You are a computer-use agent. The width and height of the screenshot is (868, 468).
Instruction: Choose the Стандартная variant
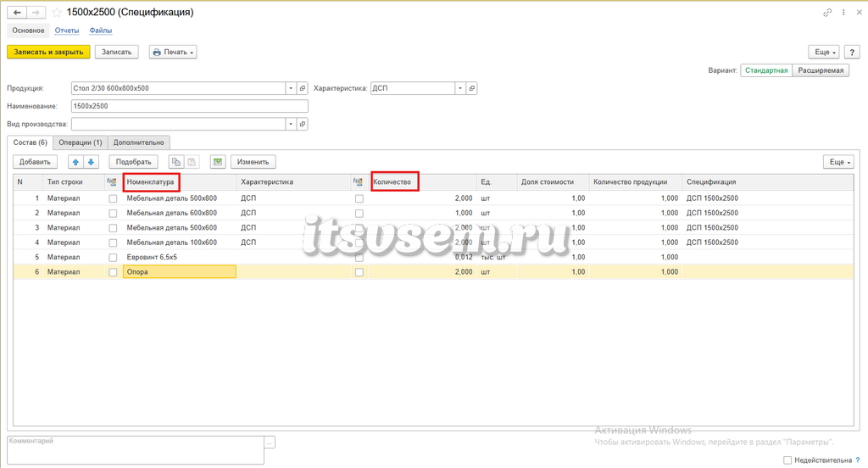tap(766, 70)
